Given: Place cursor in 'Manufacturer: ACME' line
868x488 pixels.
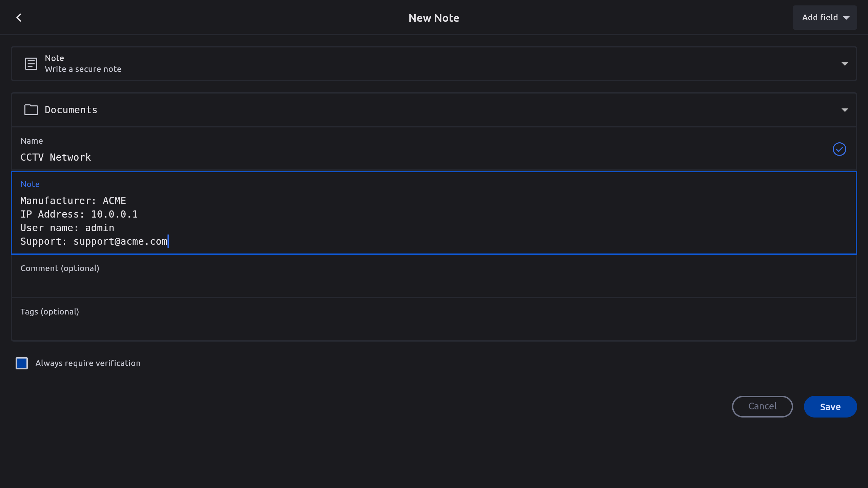Looking at the screenshot, I should tap(73, 201).
